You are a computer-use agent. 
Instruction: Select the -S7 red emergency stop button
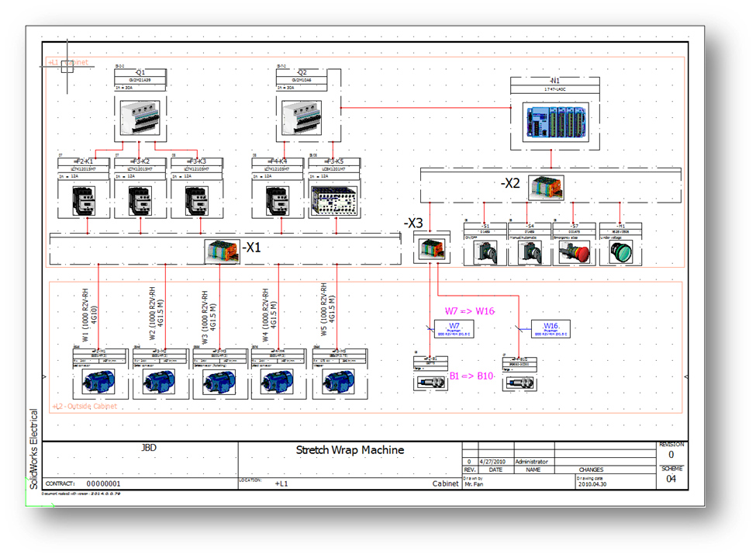coord(574,252)
